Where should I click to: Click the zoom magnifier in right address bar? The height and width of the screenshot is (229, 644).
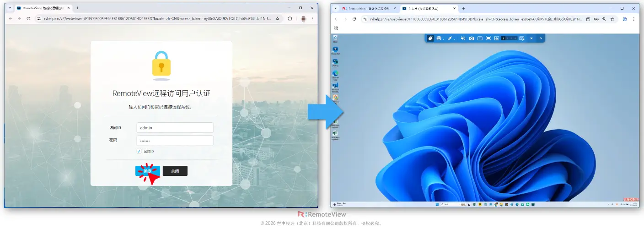pos(604,19)
